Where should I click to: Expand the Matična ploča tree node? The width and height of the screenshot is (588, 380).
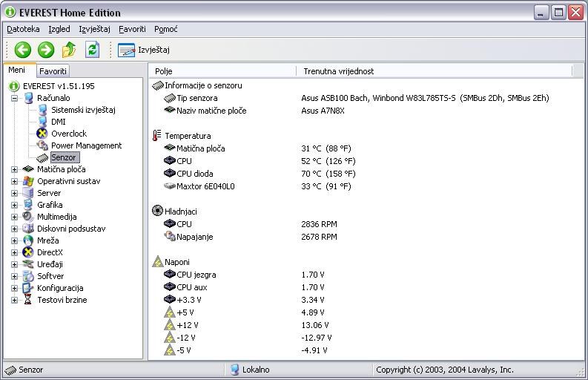(15, 169)
